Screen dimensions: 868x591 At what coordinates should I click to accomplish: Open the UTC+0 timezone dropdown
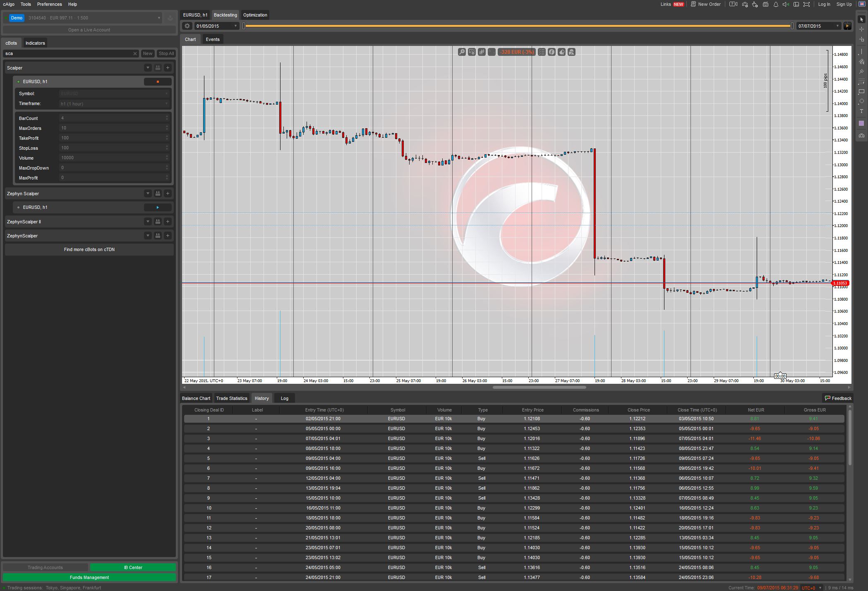click(x=811, y=588)
